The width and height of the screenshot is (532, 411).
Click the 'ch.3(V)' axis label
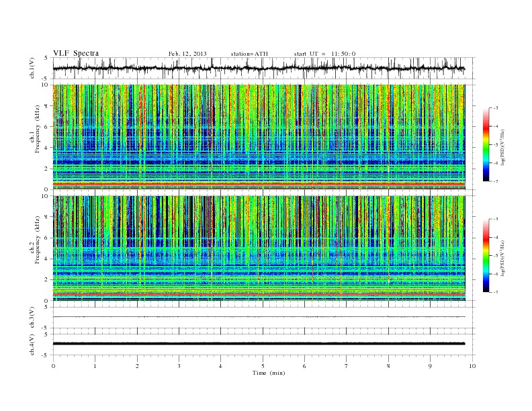pyautogui.click(x=32, y=318)
